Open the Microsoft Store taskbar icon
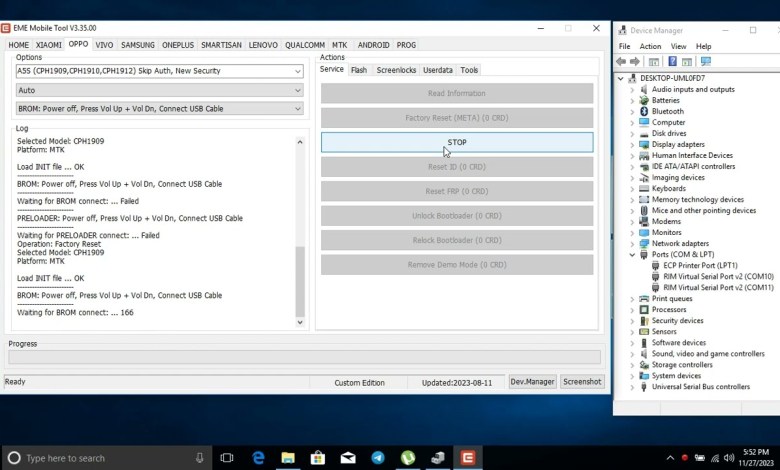The width and height of the screenshot is (780, 470). [x=318, y=457]
